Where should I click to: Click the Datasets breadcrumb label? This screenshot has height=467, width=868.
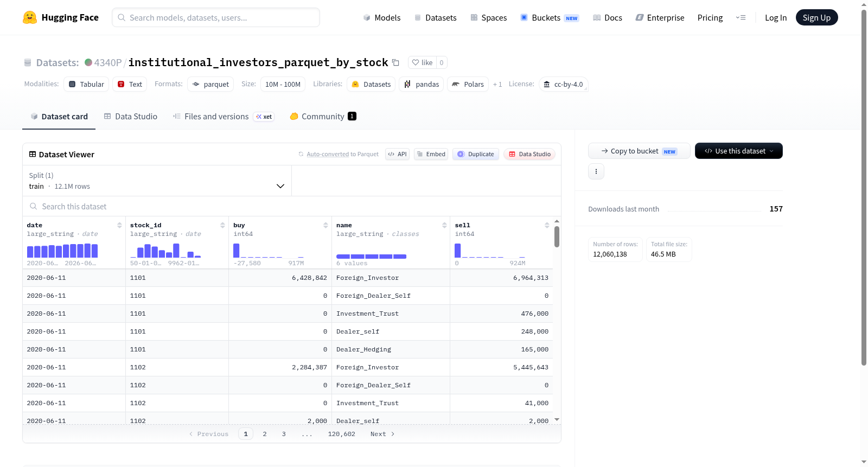(58, 62)
